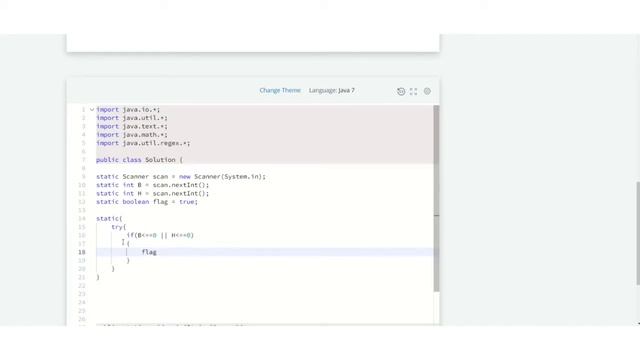Open editor settings gear
Image resolution: width=640 pixels, height=360 pixels.
427,91
